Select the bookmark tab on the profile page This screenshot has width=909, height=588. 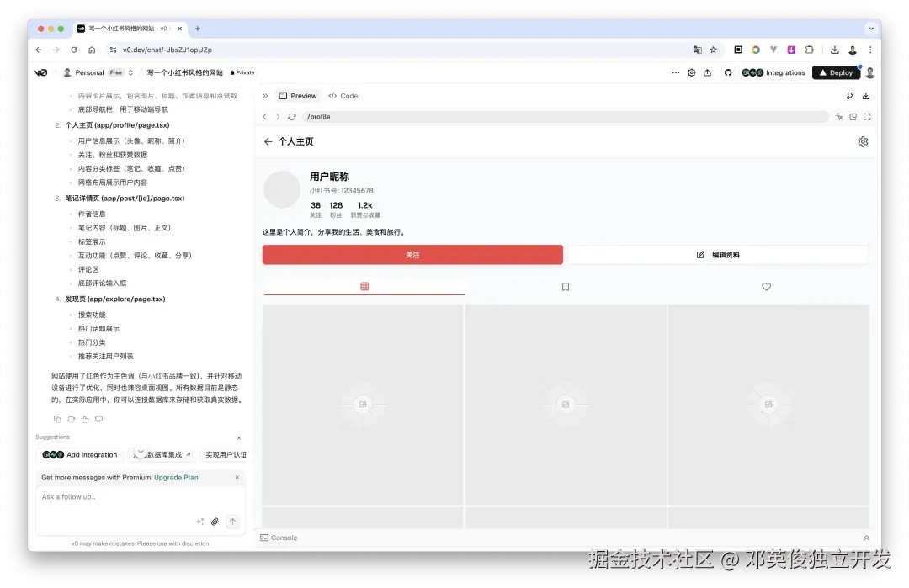tap(565, 286)
